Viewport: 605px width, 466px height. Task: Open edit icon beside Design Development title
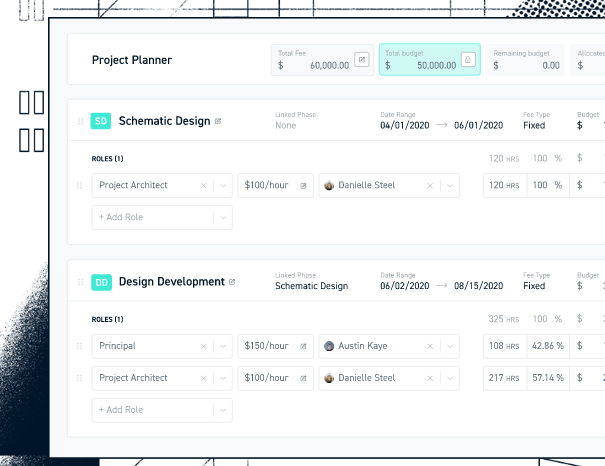(x=232, y=282)
